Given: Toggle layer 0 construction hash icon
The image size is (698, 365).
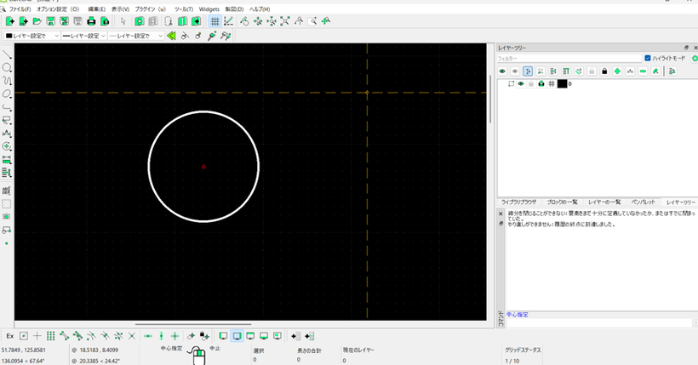Looking at the screenshot, I should (x=551, y=84).
